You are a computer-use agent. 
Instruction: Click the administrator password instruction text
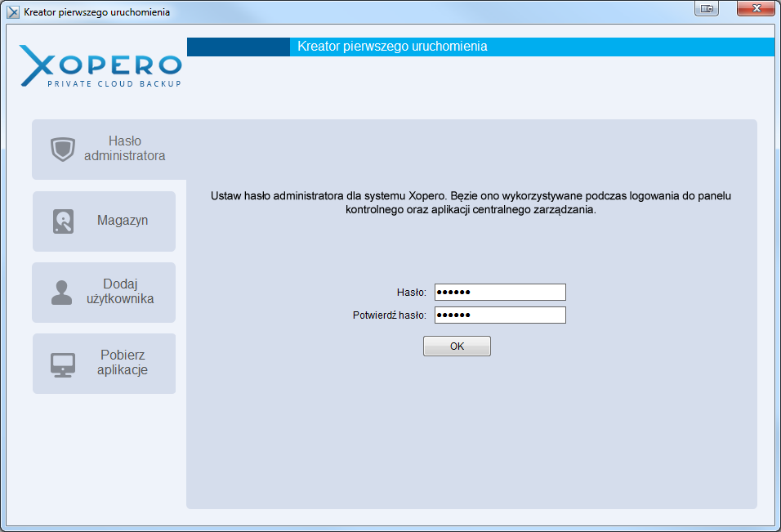471,203
